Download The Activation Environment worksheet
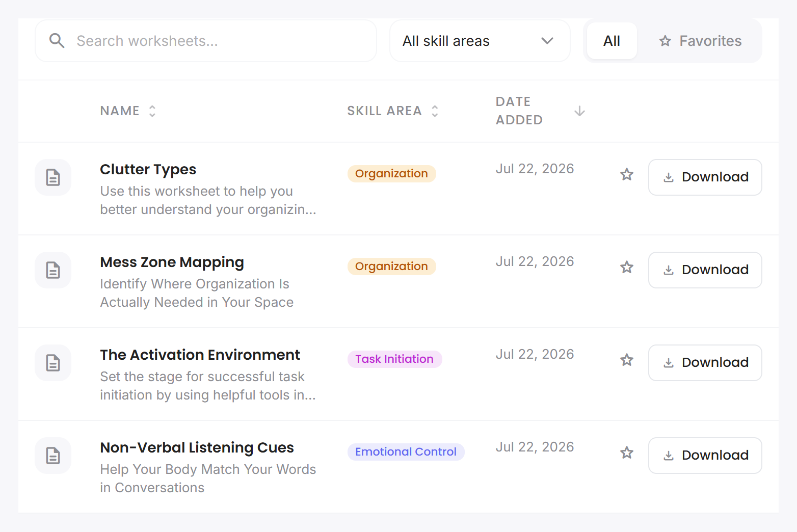Image resolution: width=797 pixels, height=532 pixels. coord(705,363)
